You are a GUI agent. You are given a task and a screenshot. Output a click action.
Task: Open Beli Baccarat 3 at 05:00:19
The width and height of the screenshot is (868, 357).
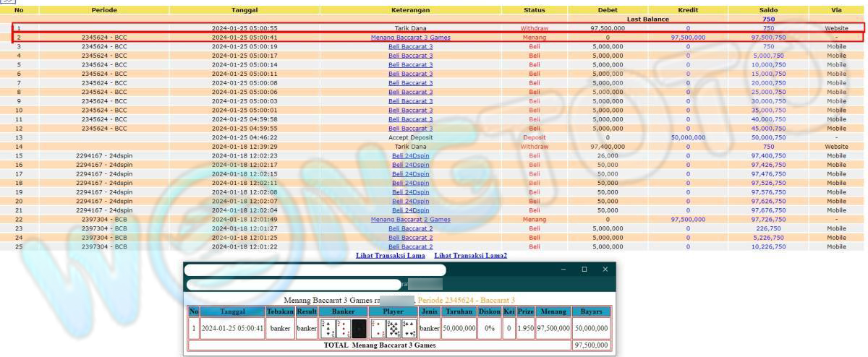click(x=410, y=46)
